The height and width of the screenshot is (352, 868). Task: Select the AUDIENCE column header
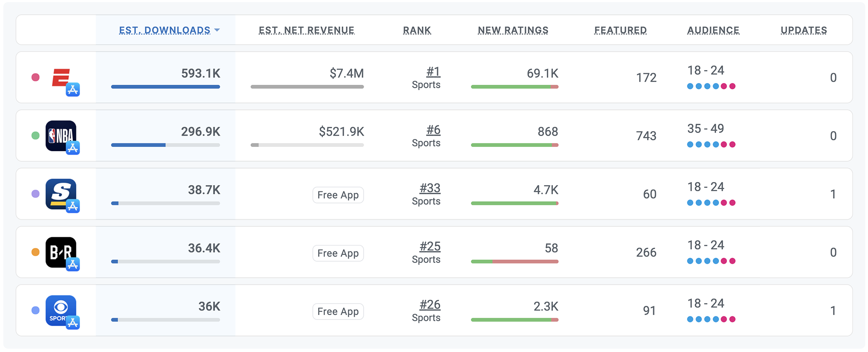pos(713,30)
